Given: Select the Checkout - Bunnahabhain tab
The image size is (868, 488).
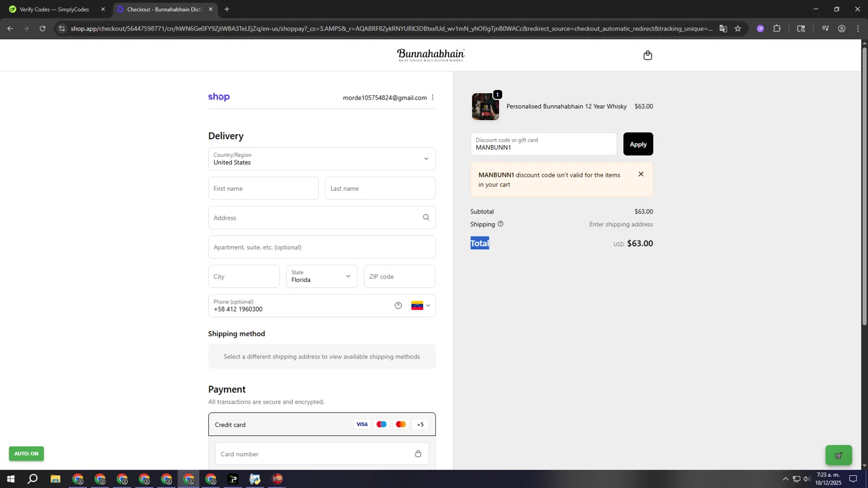Looking at the screenshot, I should coord(164,9).
